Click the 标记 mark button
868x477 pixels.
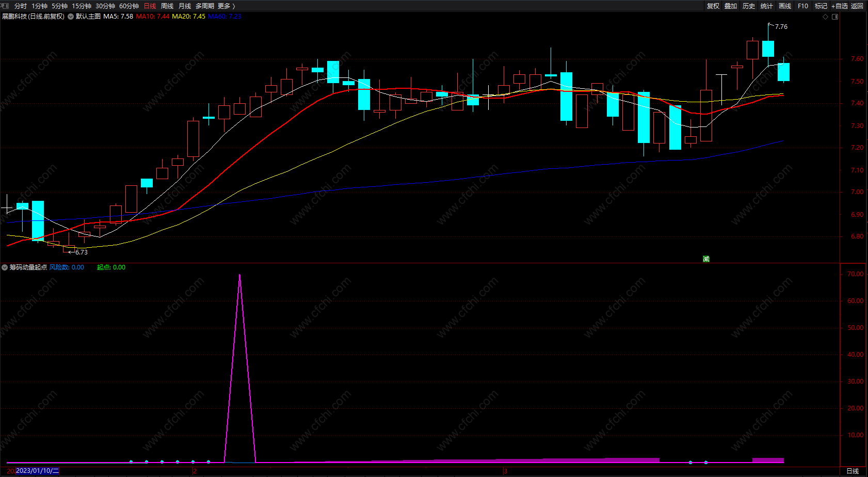coord(821,6)
